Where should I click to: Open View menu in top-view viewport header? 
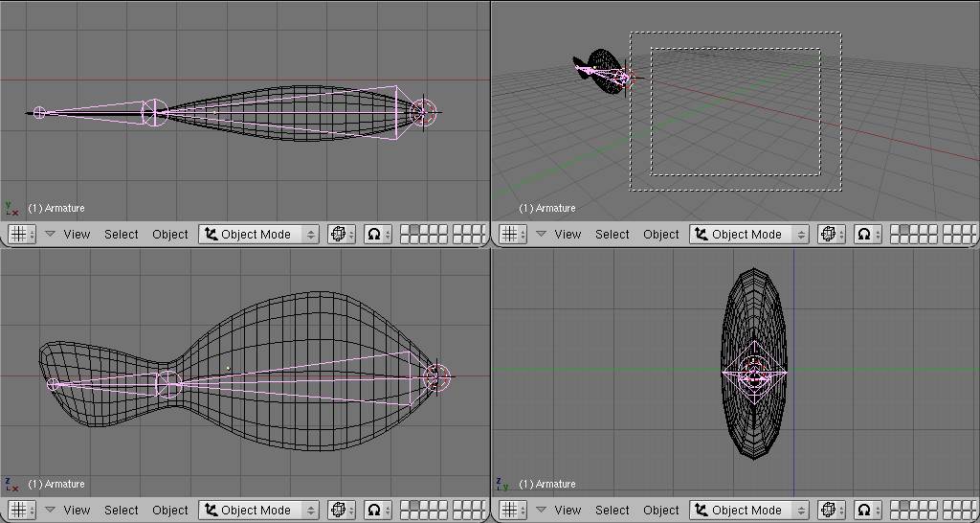(x=77, y=234)
